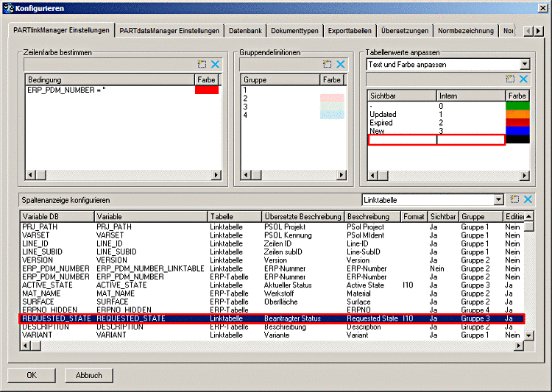Switch to PARTdataManager Einstellungen tab

point(169,31)
